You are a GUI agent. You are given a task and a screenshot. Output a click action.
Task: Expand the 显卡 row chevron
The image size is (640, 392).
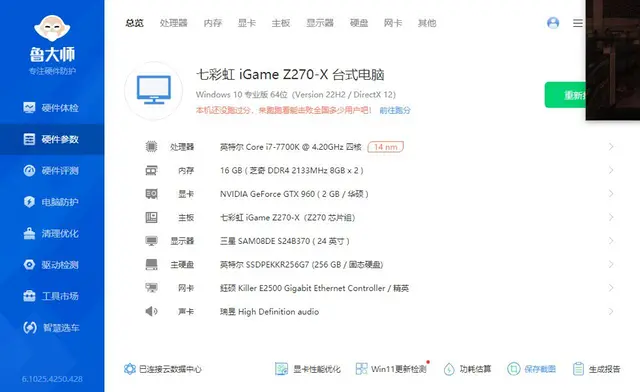click(611, 194)
